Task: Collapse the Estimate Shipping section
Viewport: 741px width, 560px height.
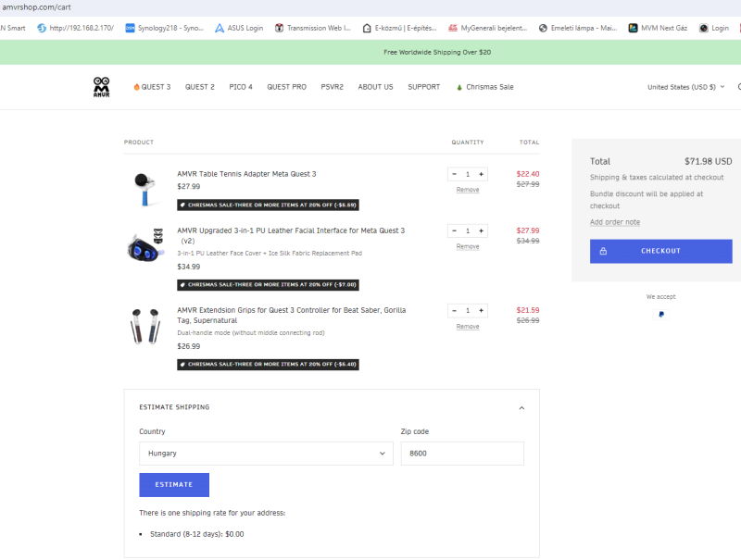Action: pyautogui.click(x=521, y=407)
